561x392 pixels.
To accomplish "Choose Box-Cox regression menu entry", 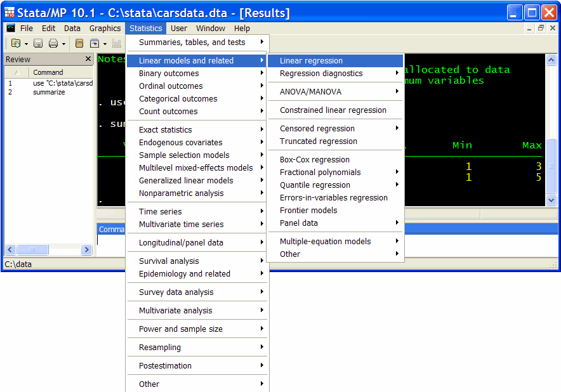I will click(315, 160).
